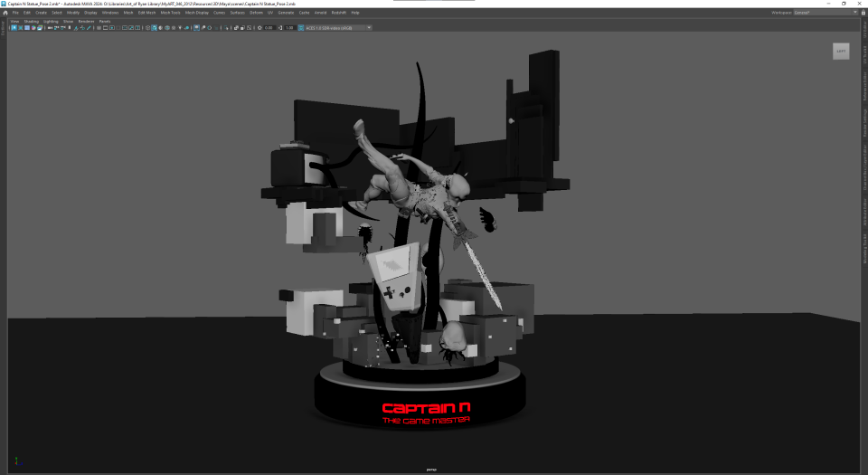
Task: Open the Arnold menu
Action: (x=320, y=12)
